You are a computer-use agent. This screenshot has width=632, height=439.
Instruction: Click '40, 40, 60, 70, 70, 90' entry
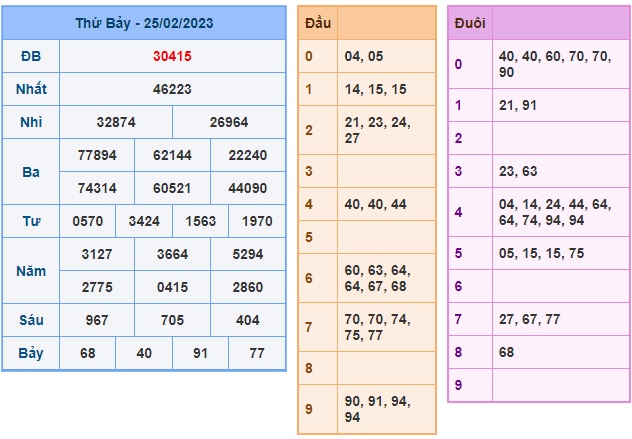tap(555, 64)
